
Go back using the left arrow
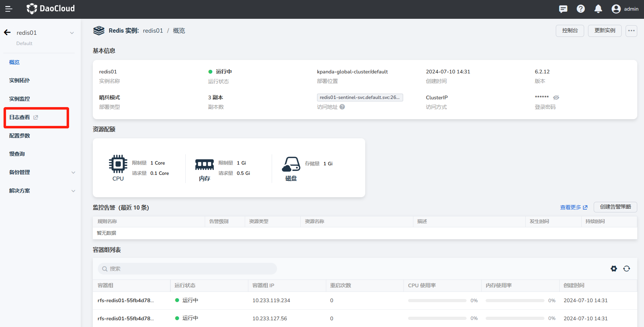click(7, 33)
